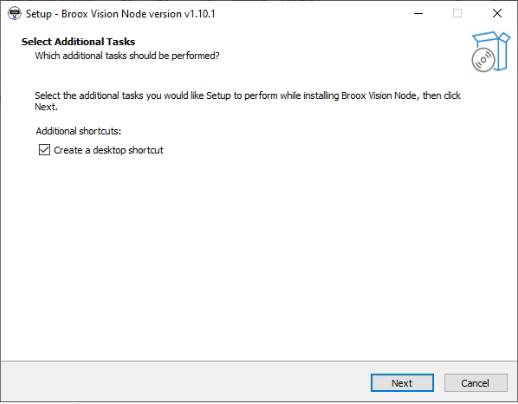Click the word 'Next.' in the instruction text
The image size is (518, 404).
(46, 107)
